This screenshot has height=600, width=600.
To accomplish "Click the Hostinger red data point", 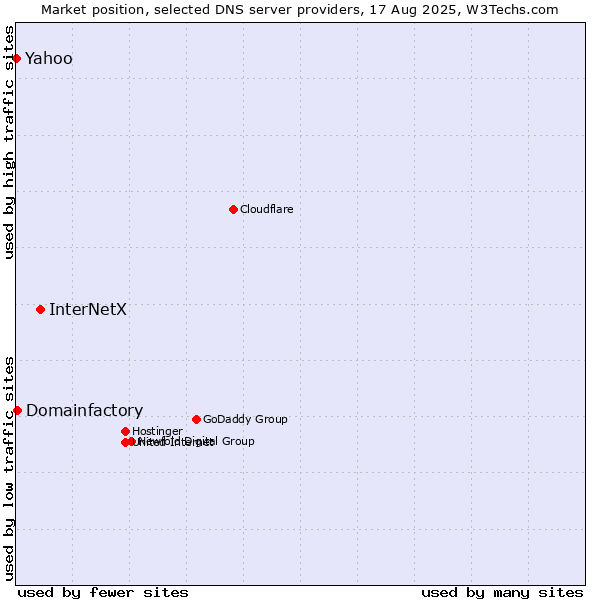I will click(x=126, y=432).
